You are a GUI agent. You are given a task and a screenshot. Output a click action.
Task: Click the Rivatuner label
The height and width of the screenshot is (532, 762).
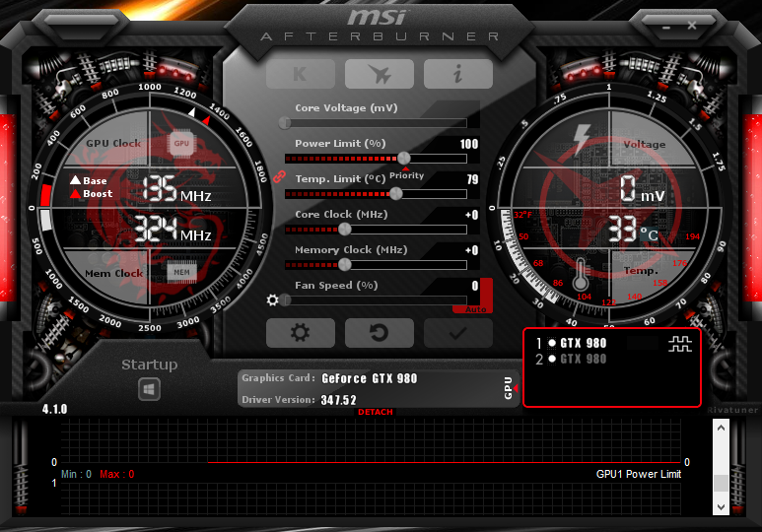[732, 410]
